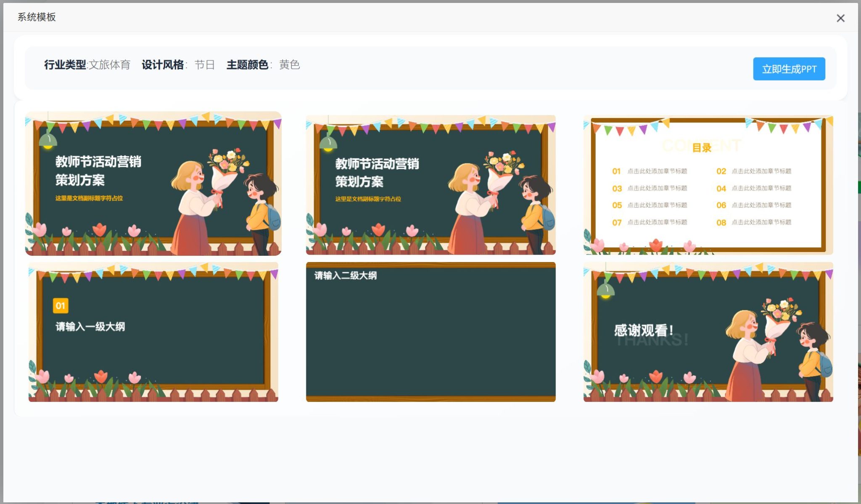Close the 系统模板 dialog

click(840, 18)
